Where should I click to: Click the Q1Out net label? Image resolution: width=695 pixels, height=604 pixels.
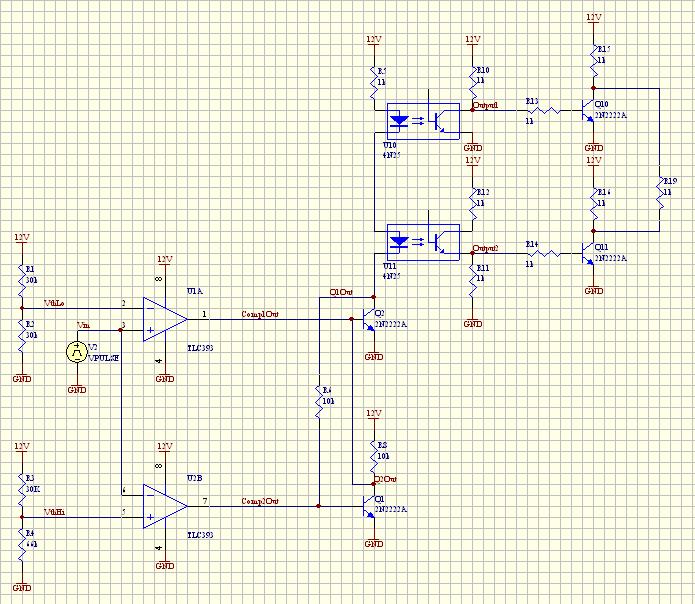tap(341, 292)
